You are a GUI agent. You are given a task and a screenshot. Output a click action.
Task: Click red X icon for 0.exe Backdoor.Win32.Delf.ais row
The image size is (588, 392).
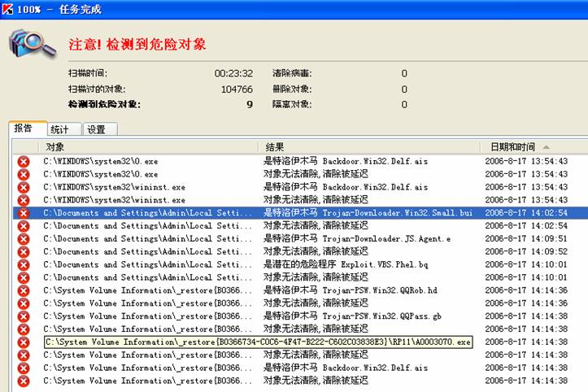(x=24, y=161)
